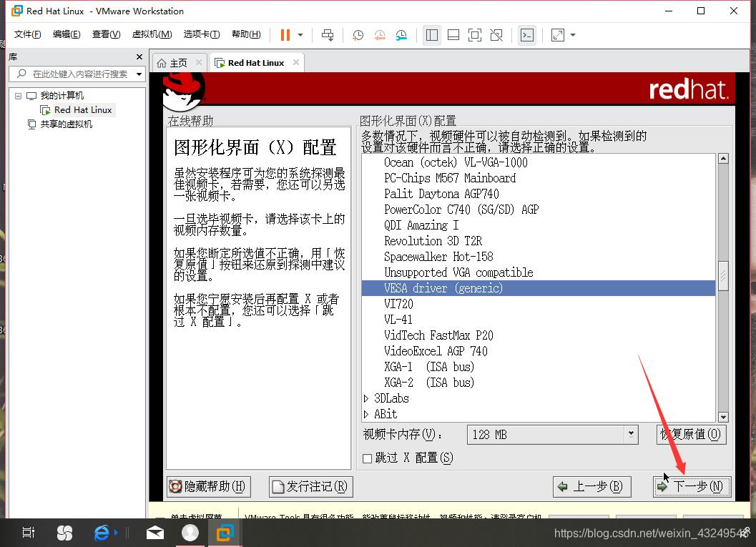Click video card list scroll up arrow
The image size is (756, 547).
pos(723,159)
